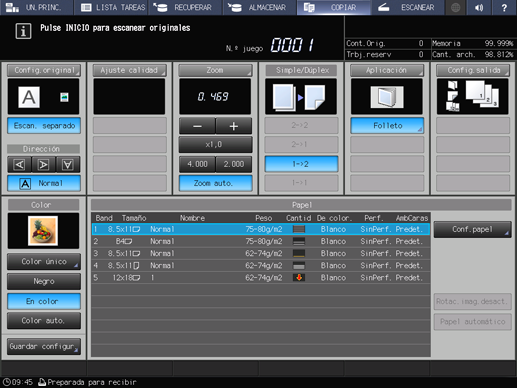This screenshot has width=517, height=388.
Task: Open the Simple/Dúplex settings header
Action: [x=301, y=70]
